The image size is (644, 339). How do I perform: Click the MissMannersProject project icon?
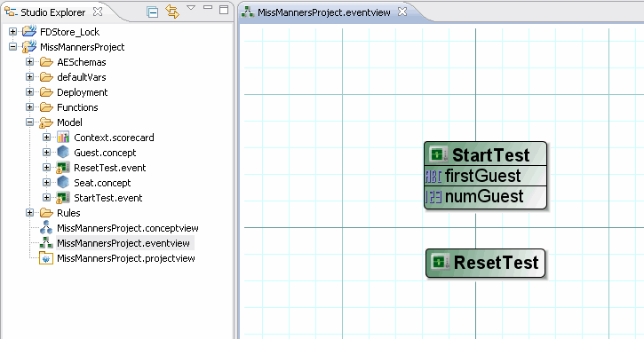(29, 46)
